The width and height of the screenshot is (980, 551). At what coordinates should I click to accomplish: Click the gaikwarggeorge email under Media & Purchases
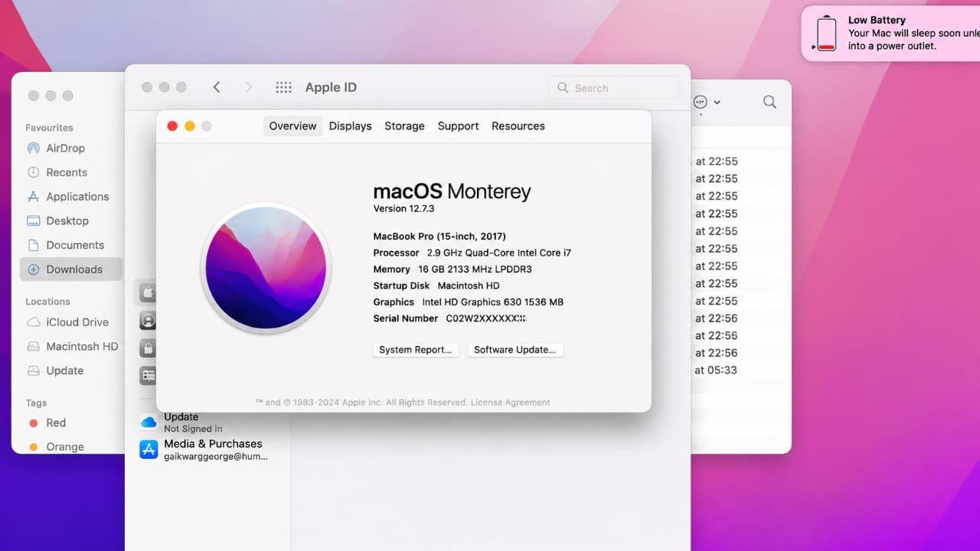(x=216, y=456)
